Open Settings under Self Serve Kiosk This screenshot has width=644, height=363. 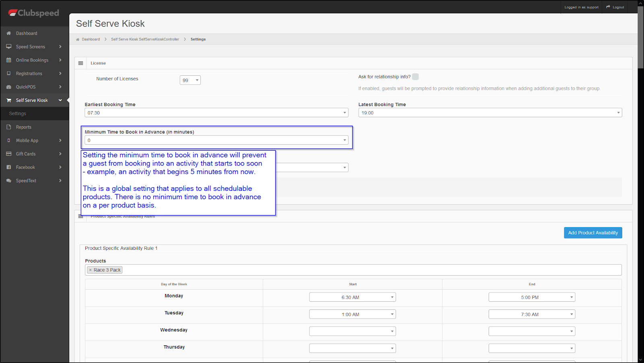coord(35,114)
